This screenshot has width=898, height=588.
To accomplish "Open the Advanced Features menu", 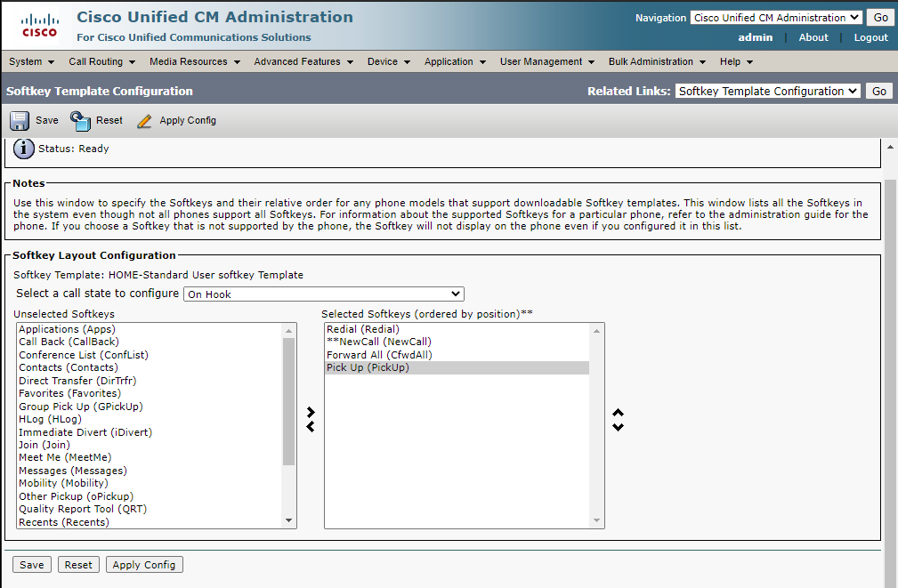I will click(303, 61).
